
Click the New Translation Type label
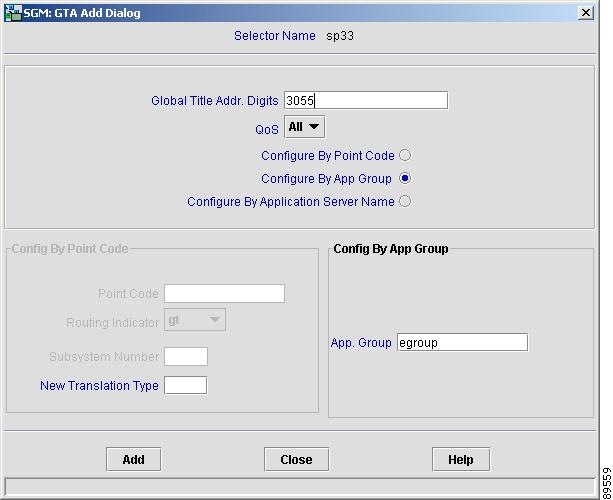[99, 386]
